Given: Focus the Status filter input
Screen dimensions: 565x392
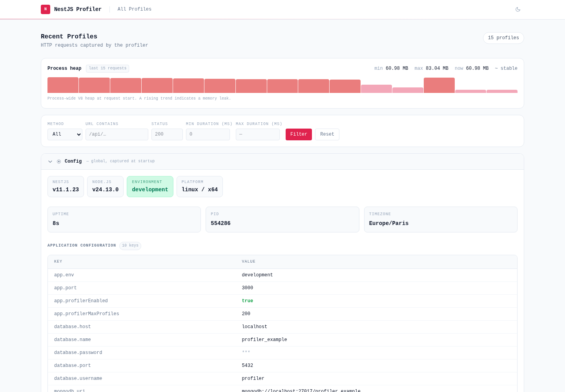Looking at the screenshot, I should [167, 134].
